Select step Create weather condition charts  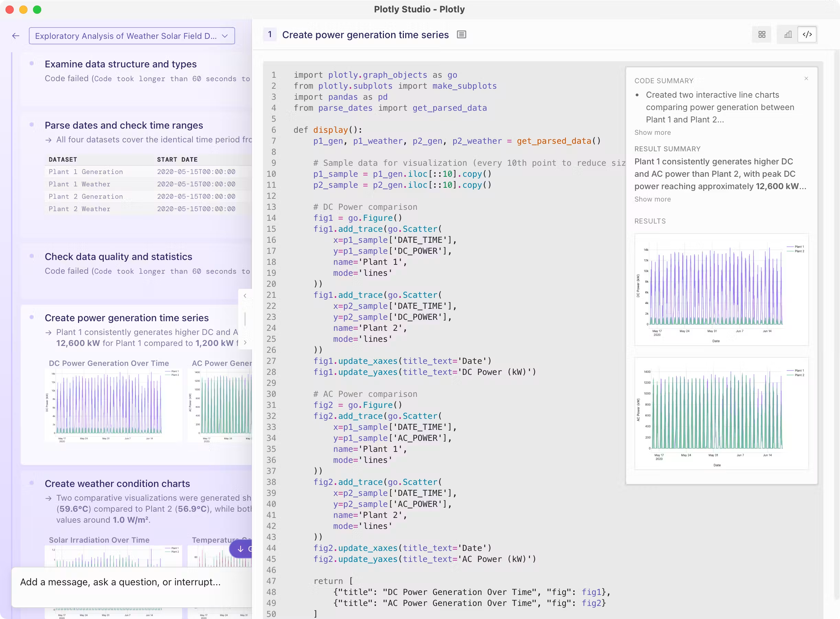[117, 484]
